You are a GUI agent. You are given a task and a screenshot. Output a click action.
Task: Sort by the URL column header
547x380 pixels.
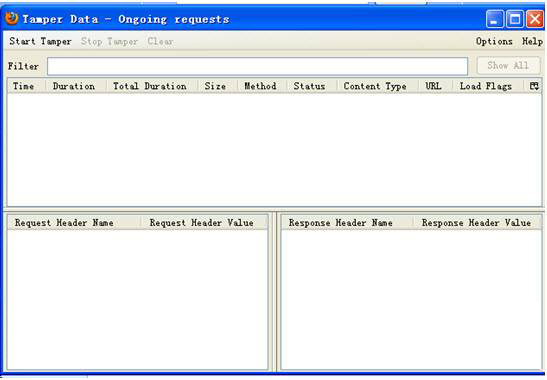(x=435, y=86)
